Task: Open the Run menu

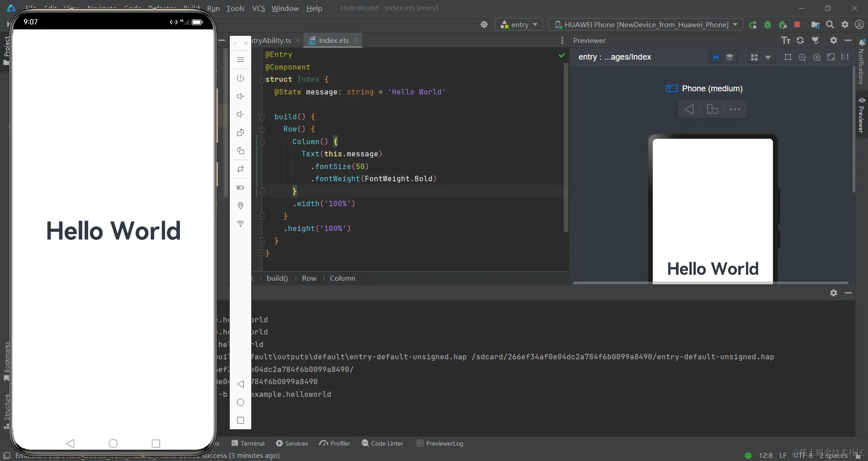Action: point(213,8)
